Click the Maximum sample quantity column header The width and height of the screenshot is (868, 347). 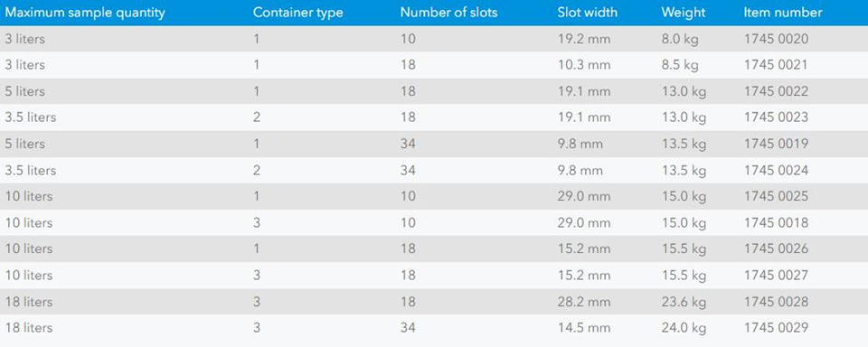[85, 13]
